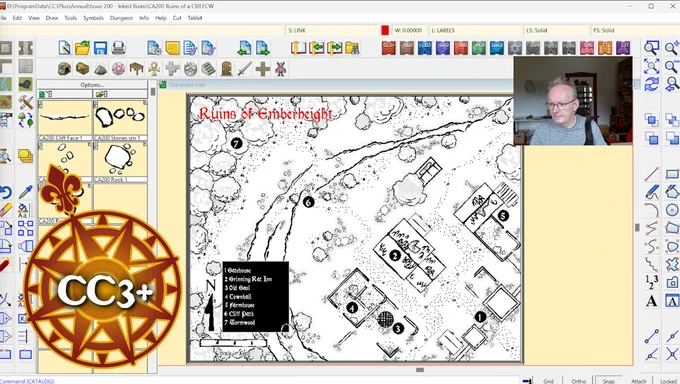680x384 pixels.
Task: Select the pentagram symbol catalog icon
Action: click(x=118, y=69)
